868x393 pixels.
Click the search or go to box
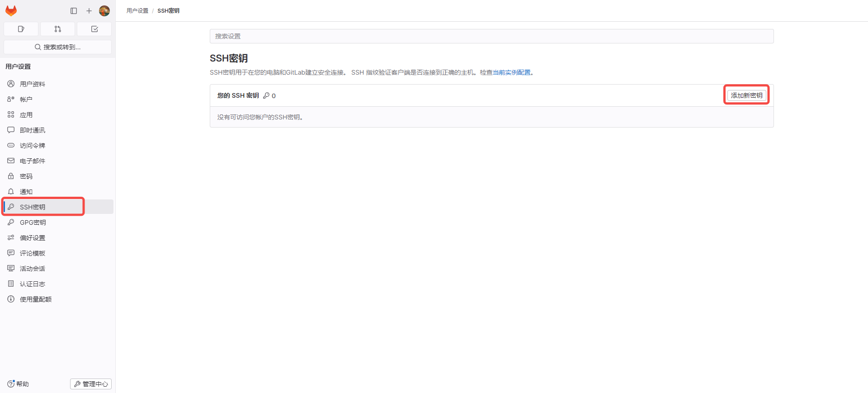[58, 47]
